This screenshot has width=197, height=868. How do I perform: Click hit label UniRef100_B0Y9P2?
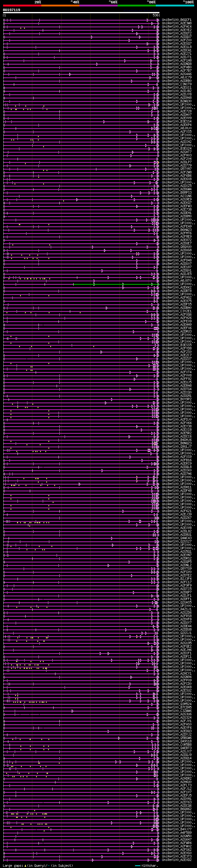click(x=176, y=399)
